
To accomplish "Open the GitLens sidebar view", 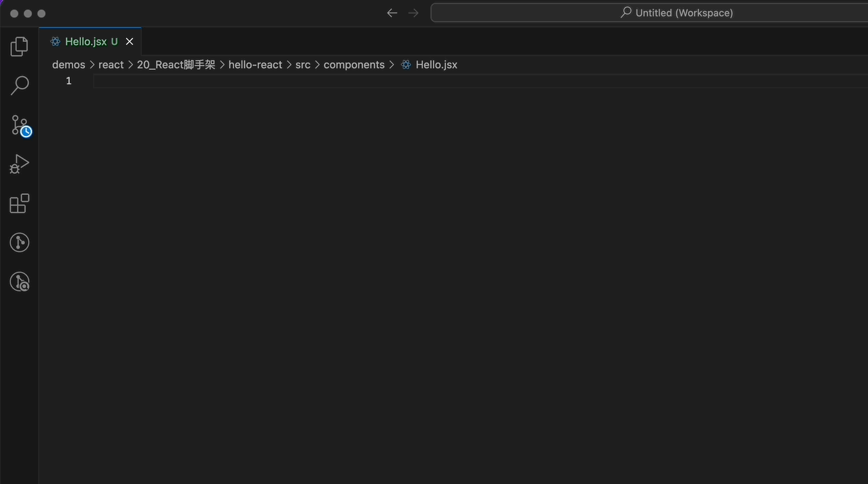I will 18,242.
